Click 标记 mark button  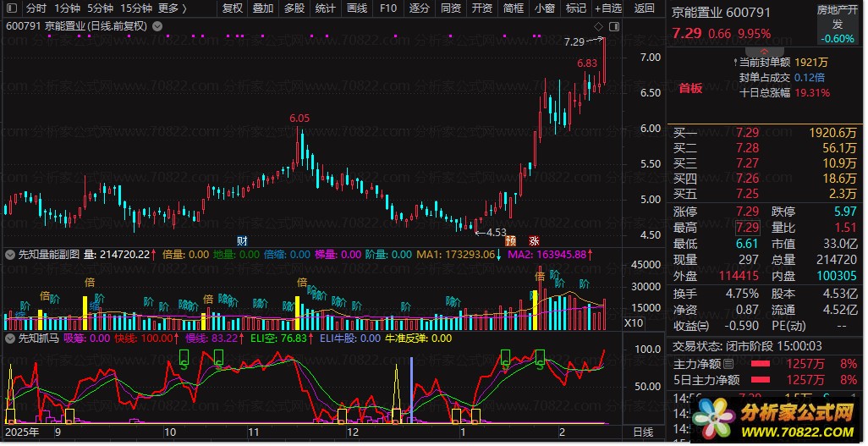tap(576, 8)
